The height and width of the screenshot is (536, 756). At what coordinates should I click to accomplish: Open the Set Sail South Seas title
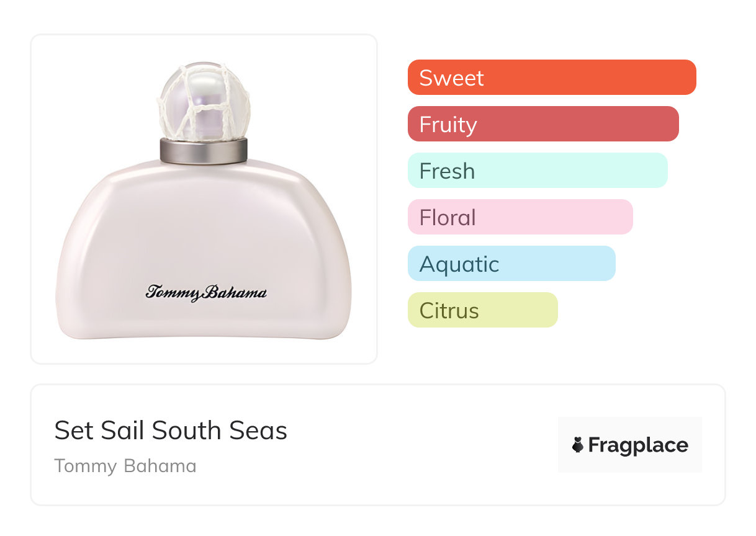[171, 431]
